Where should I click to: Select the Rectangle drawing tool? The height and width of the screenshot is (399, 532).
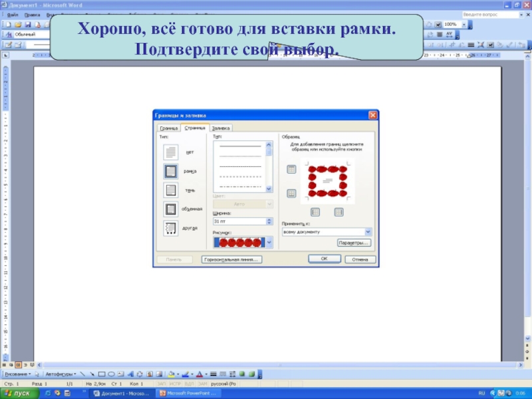[102, 374]
